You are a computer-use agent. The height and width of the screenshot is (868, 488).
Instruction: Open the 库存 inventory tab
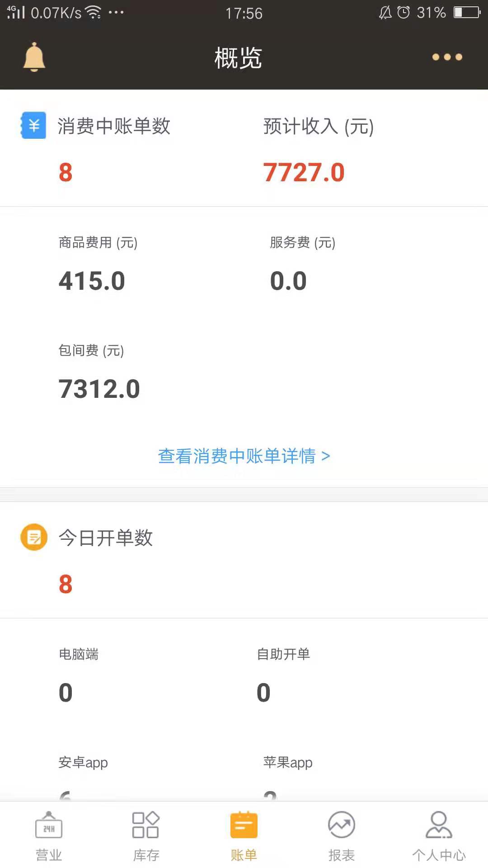[146, 835]
